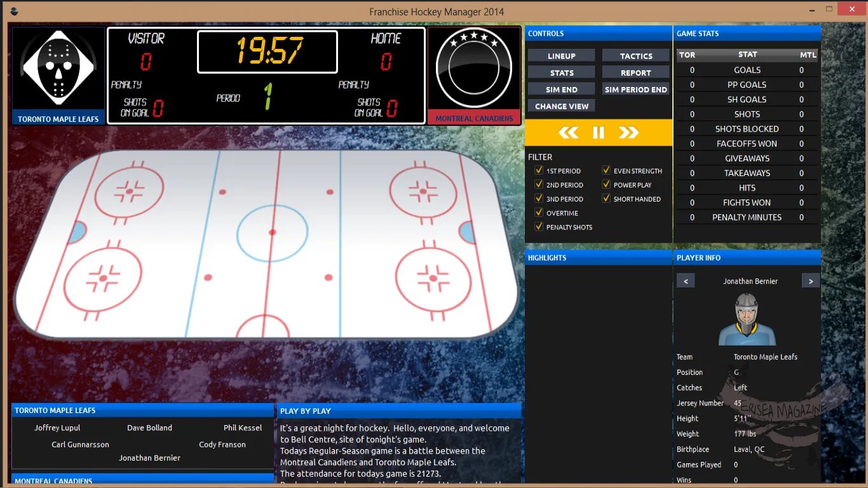Select player Dave Bolland
The height and width of the screenshot is (488, 868).
pyautogui.click(x=149, y=428)
